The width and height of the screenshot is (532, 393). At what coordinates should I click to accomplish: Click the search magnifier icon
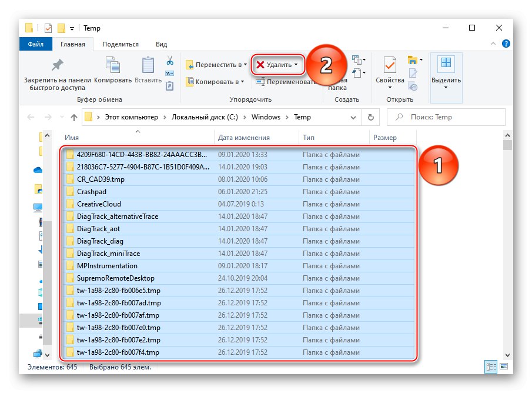click(x=399, y=117)
